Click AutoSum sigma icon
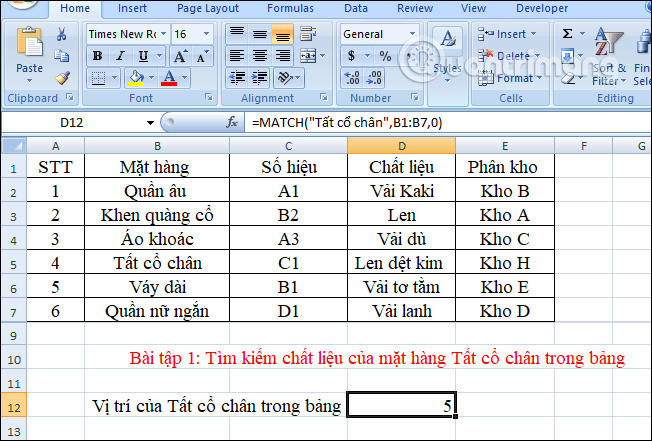 pyautogui.click(x=568, y=34)
